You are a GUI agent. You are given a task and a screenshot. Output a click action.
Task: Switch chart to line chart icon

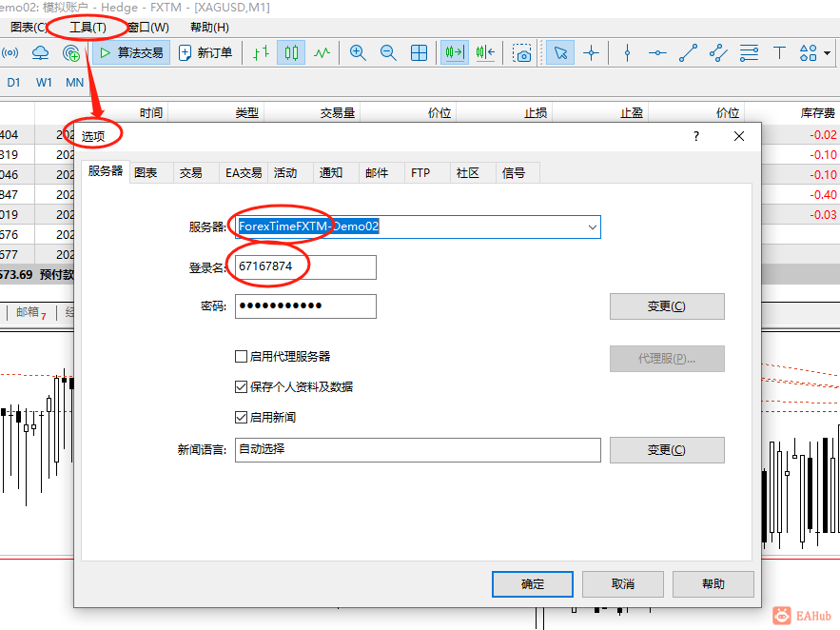pyautogui.click(x=322, y=52)
